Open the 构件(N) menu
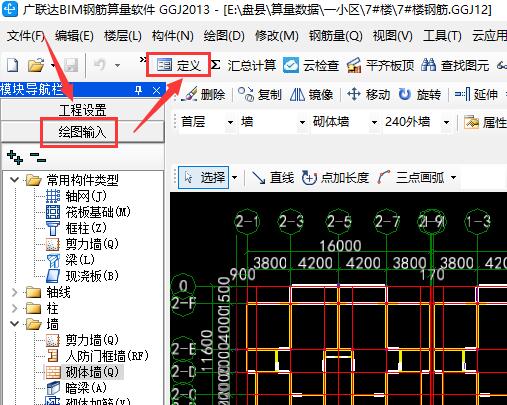Viewport: 507px width, 405px height. pyautogui.click(x=173, y=36)
